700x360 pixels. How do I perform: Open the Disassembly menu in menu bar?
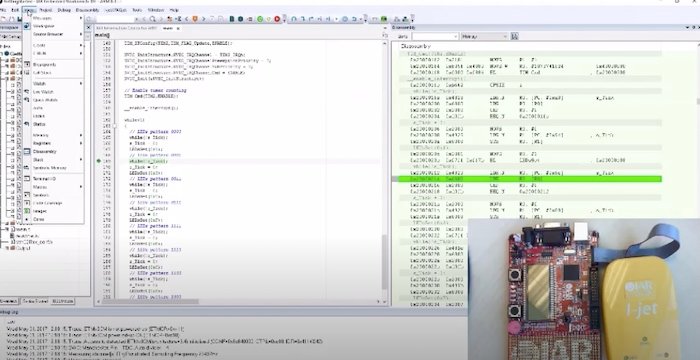click(x=87, y=10)
